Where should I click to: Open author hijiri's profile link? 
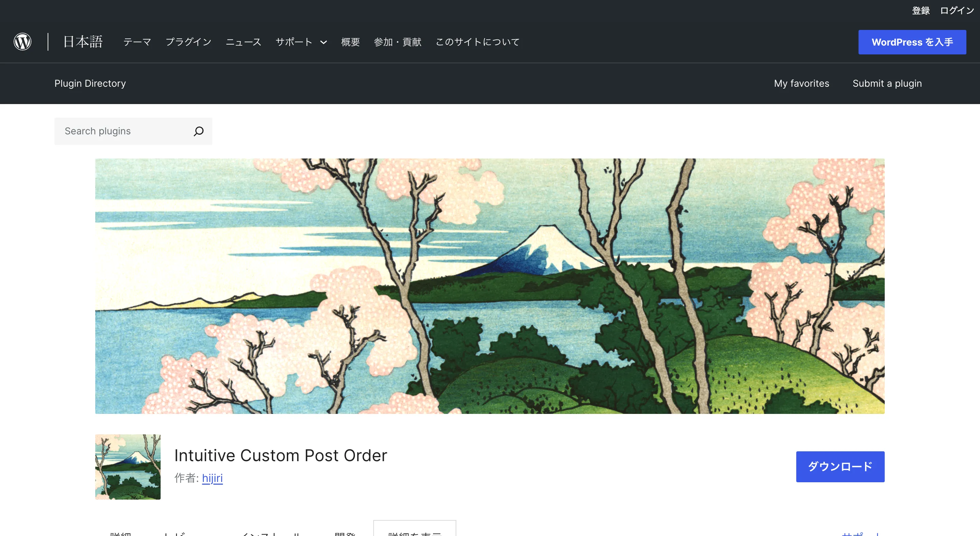212,478
